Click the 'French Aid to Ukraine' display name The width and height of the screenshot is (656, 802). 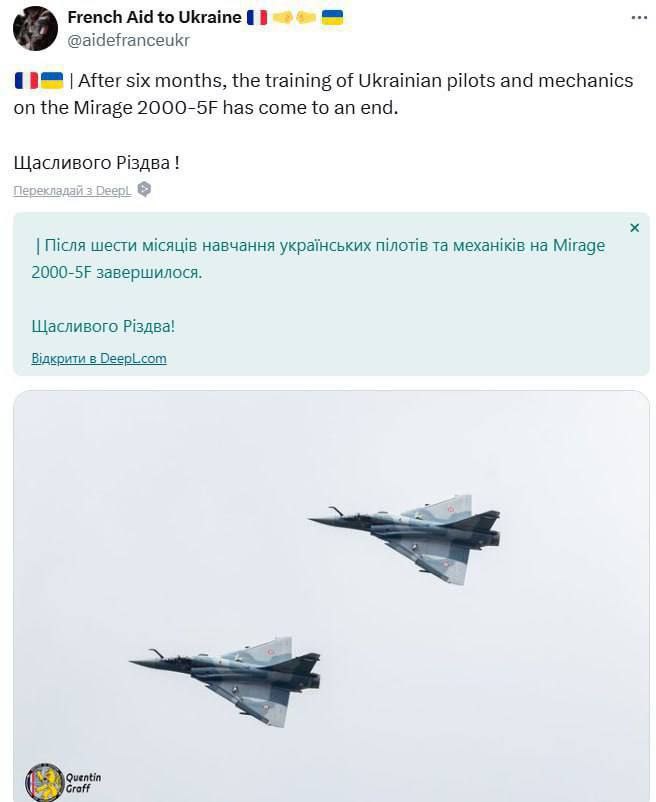click(154, 17)
